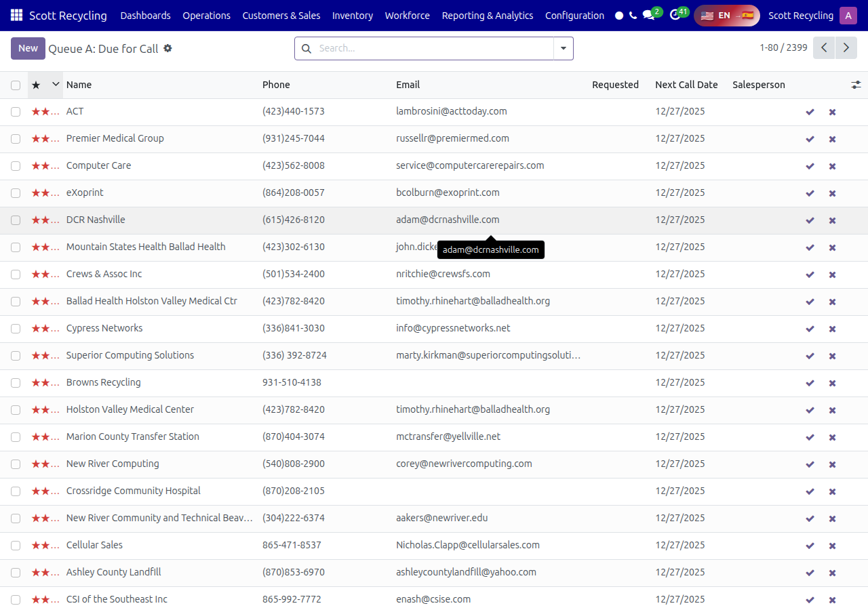Click the white status circle in navbar

pos(619,16)
